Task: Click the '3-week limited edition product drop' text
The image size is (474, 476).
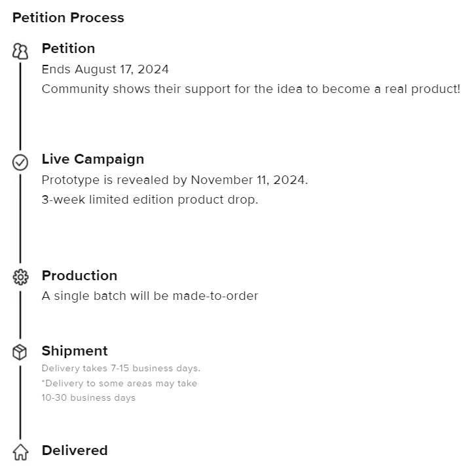Action: click(150, 200)
